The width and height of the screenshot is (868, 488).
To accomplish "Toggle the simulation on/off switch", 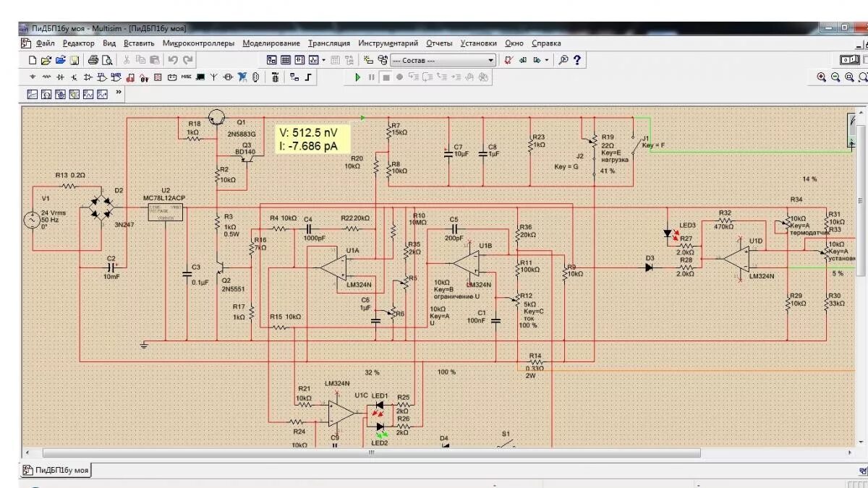I will point(849,59).
